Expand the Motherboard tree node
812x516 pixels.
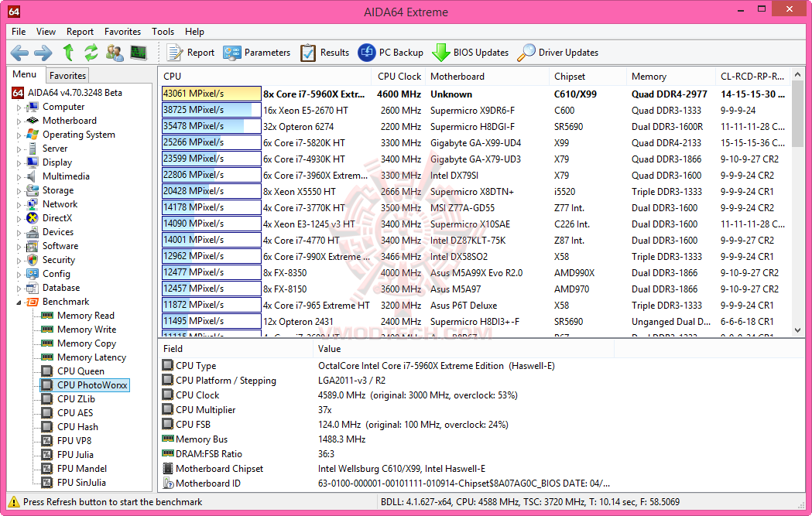pyautogui.click(x=19, y=121)
